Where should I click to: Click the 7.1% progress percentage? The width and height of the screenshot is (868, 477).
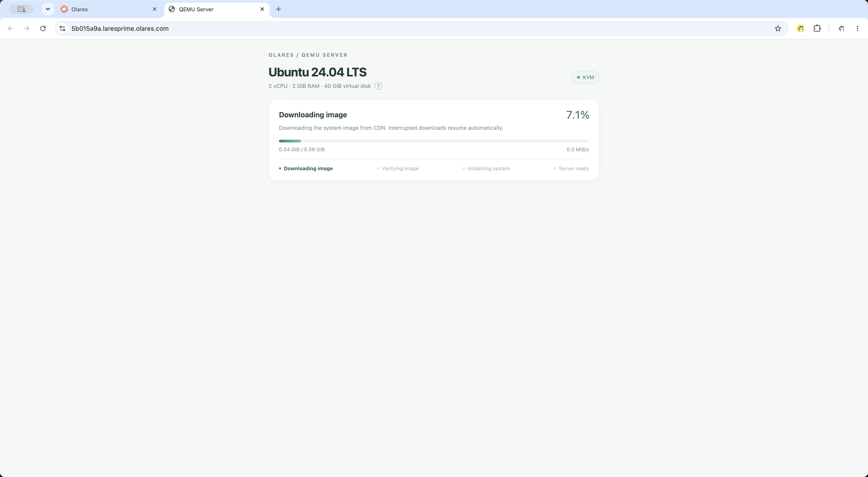coord(578,115)
